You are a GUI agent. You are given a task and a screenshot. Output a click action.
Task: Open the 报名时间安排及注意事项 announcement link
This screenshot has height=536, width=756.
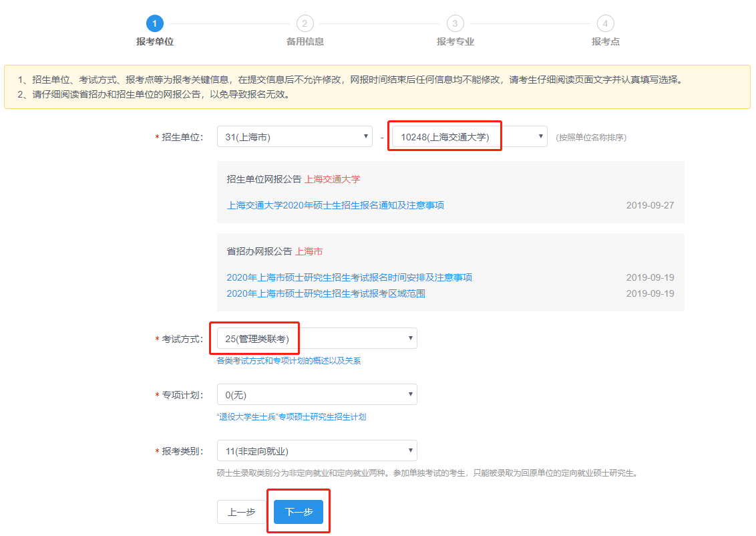point(350,277)
